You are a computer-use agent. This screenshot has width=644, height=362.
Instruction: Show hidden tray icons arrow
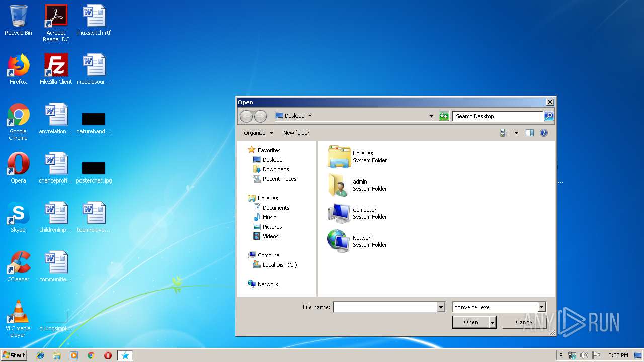pos(561,355)
